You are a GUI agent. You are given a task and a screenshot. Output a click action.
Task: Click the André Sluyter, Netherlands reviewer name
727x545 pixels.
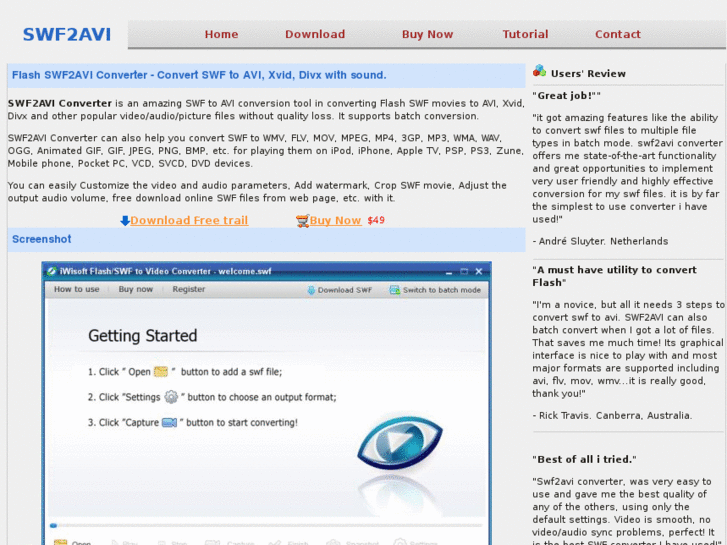pyautogui.click(x=603, y=241)
